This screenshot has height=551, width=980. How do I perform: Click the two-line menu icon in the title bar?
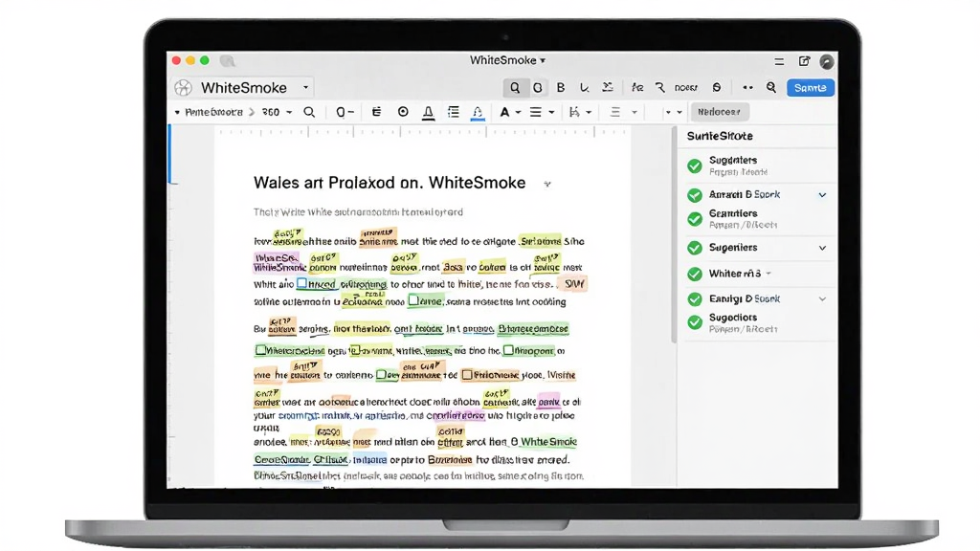(x=779, y=61)
